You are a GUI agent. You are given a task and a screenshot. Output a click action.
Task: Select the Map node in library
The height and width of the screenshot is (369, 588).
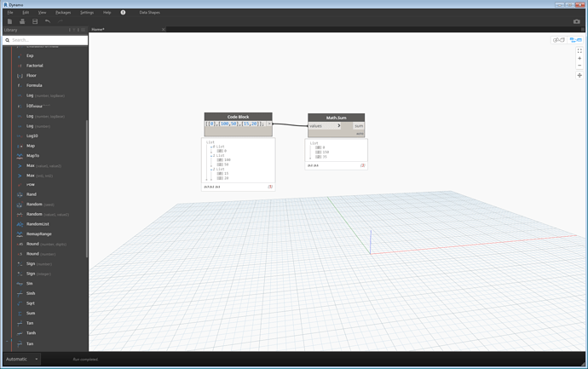pyautogui.click(x=31, y=146)
